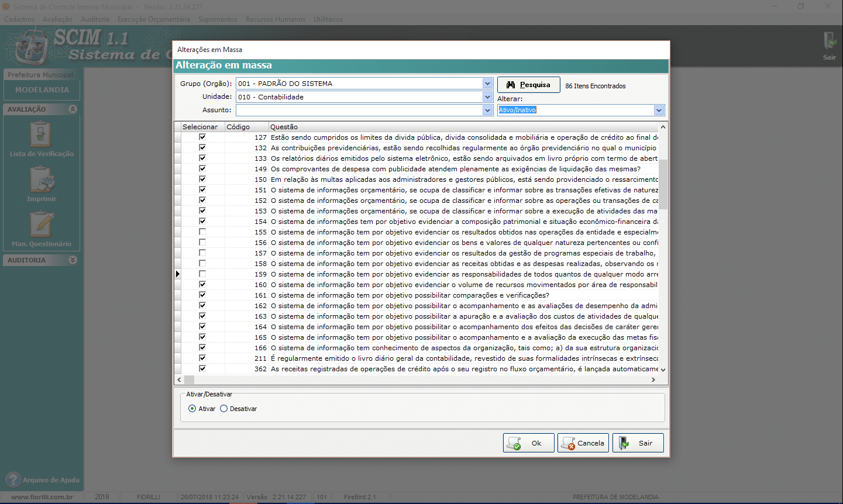Screen dimensions: 843x504
Task: Open Arquivo de Ajuda help icon
Action: coord(13,480)
